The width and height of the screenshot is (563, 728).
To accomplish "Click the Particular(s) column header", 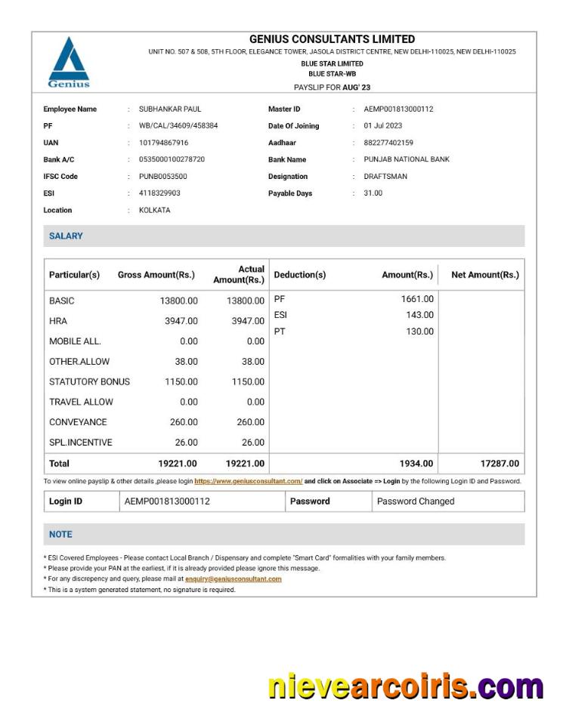I will [x=74, y=275].
